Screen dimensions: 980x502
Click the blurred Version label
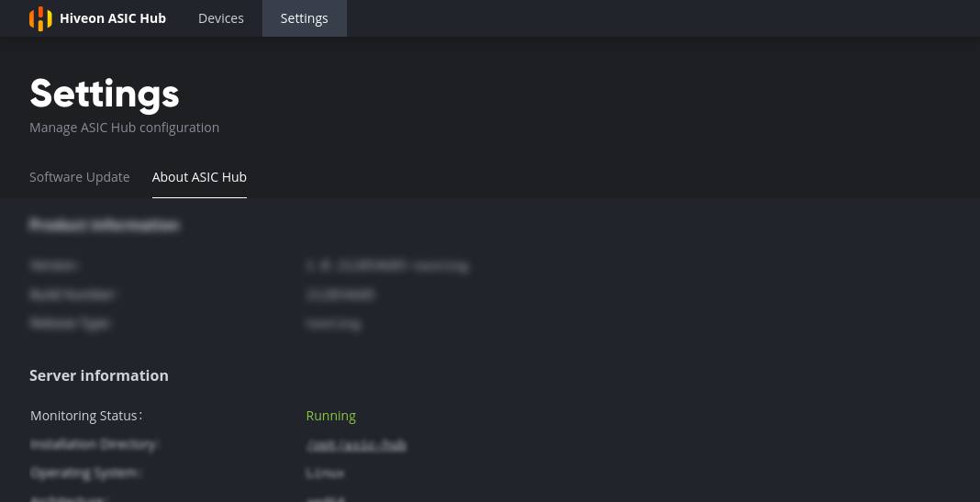54,265
